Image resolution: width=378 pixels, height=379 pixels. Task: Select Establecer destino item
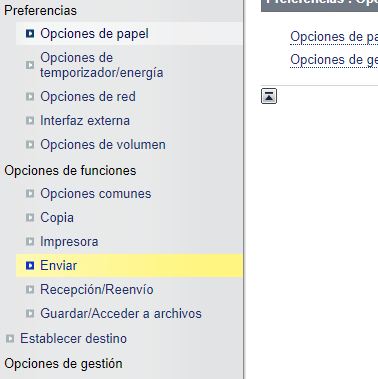point(73,339)
